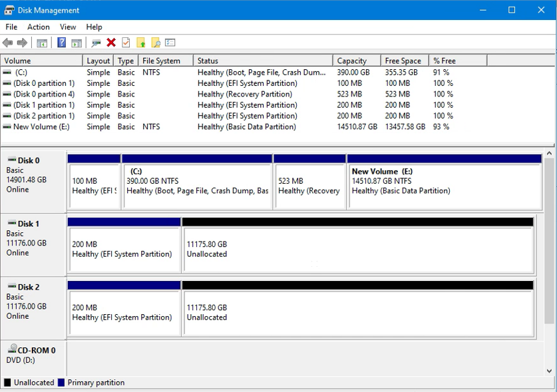The width and height of the screenshot is (557, 392).
Task: Toggle the Show/Hide Console Tree toolbar icon
Action: point(43,42)
